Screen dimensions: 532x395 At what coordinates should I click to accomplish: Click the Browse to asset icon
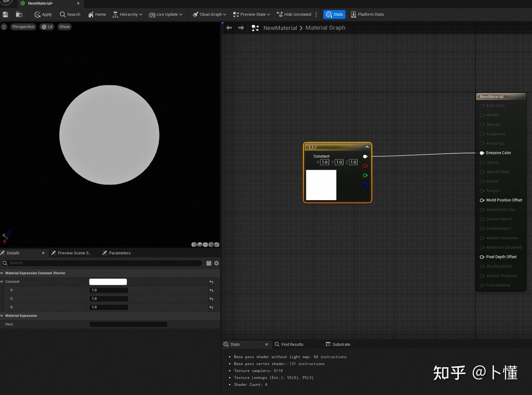tap(19, 14)
